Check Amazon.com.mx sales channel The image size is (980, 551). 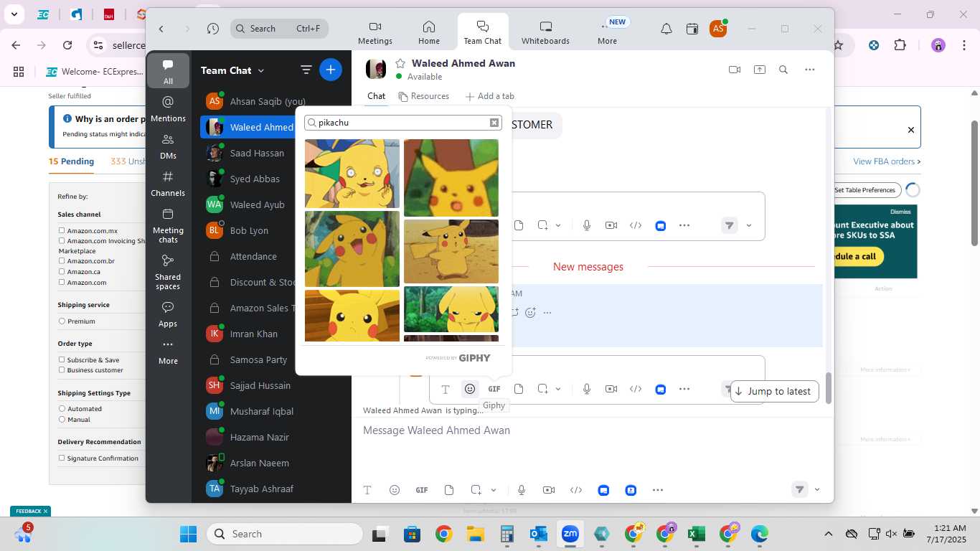pyautogui.click(x=62, y=230)
